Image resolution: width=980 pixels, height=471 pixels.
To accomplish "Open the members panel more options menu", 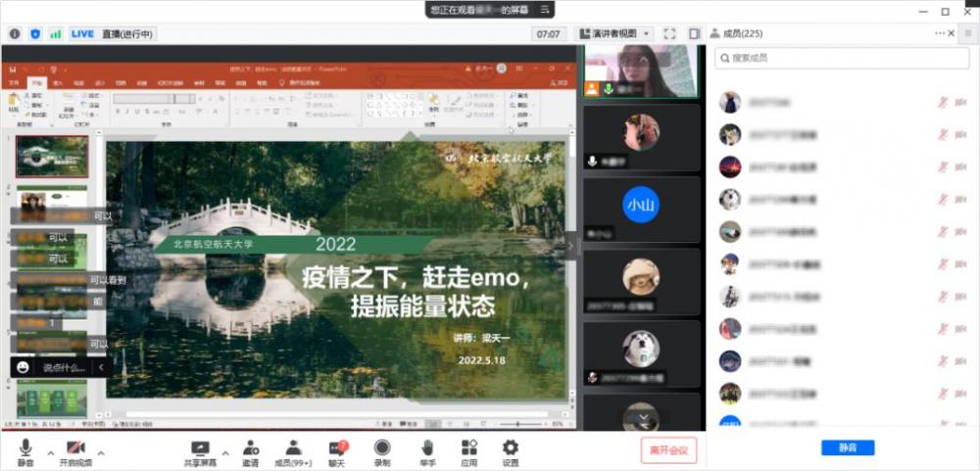I will coord(941,33).
